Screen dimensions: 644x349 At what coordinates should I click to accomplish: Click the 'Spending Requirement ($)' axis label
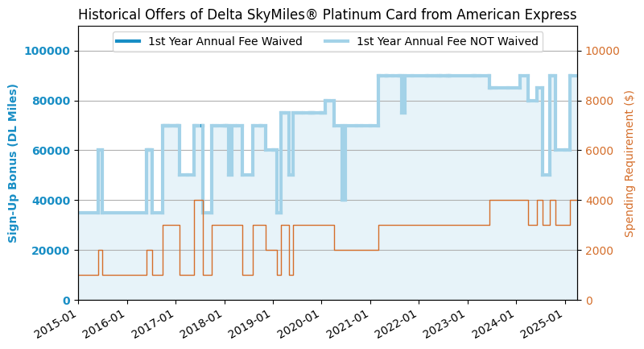pos(630,163)
